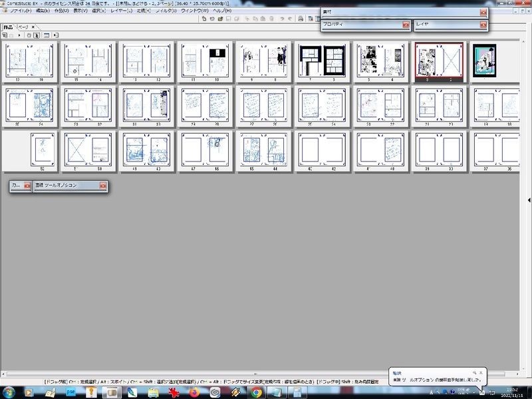Click the toolbar icon right of Print
Viewport: 532px width, 399px height.
click(x=310, y=19)
